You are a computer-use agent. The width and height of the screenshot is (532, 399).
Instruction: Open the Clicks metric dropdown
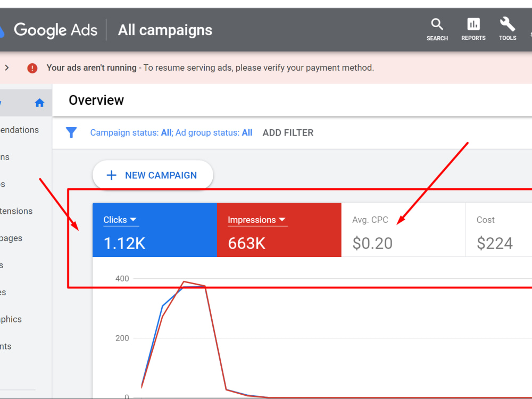[x=120, y=220]
